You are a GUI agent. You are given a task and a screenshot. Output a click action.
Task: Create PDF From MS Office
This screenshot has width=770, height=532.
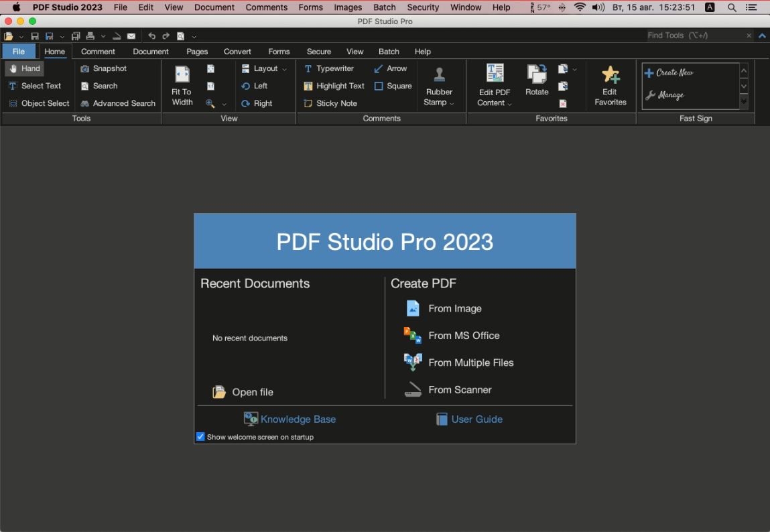tap(452, 336)
